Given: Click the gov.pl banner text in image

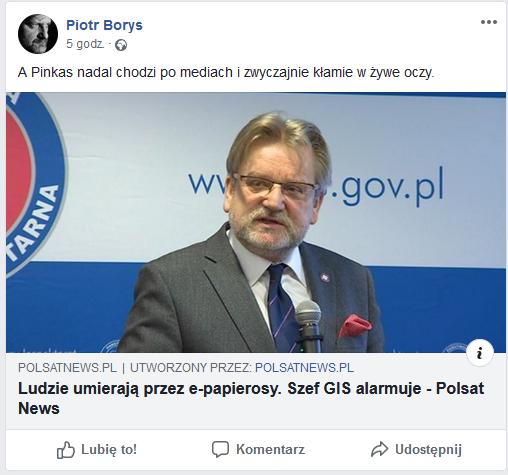Looking at the screenshot, I should click(388, 185).
